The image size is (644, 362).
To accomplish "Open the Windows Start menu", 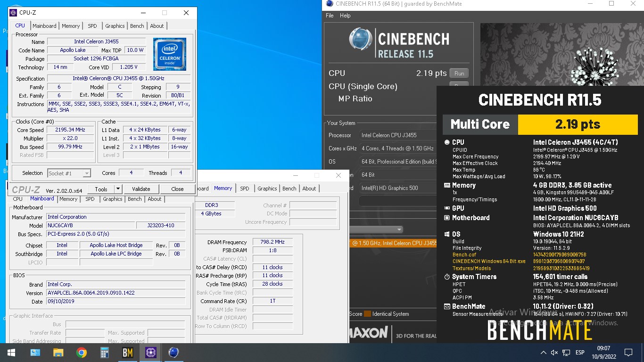I will click(11, 352).
